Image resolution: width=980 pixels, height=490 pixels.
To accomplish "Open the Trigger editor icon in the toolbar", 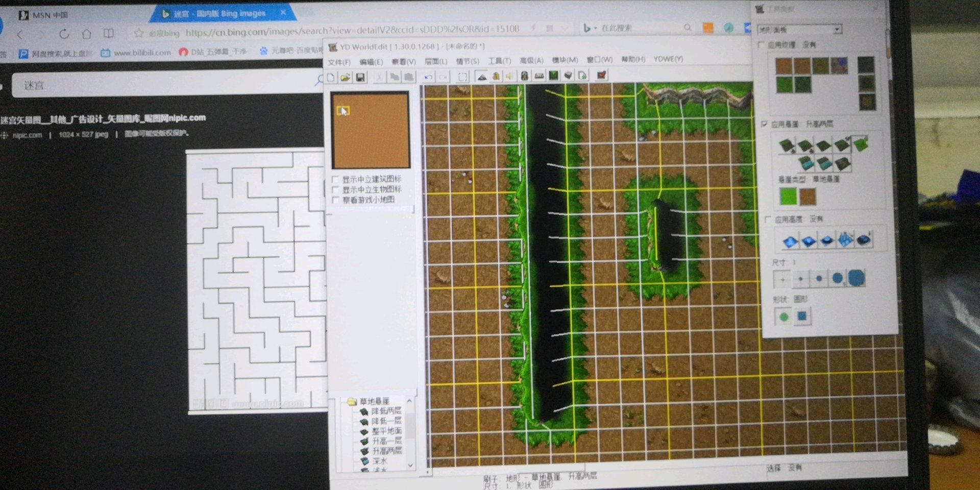I will [496, 76].
